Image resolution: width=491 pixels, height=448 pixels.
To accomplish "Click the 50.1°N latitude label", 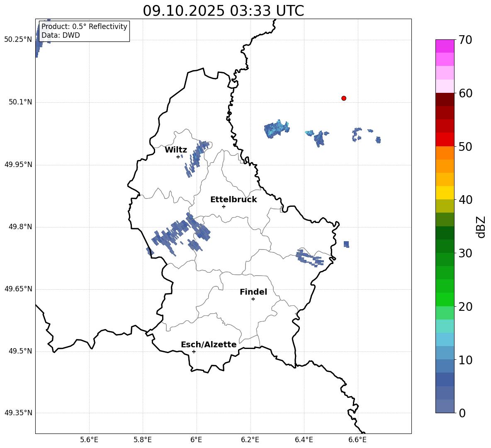I will coord(20,102).
